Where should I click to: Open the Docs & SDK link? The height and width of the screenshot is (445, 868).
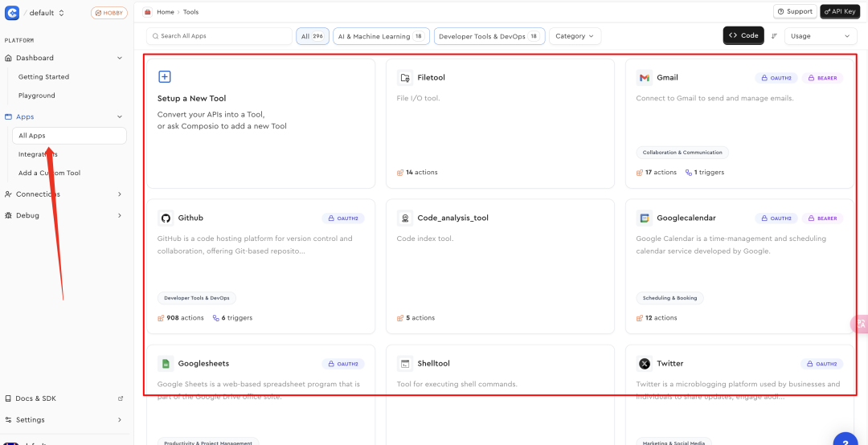(36, 398)
